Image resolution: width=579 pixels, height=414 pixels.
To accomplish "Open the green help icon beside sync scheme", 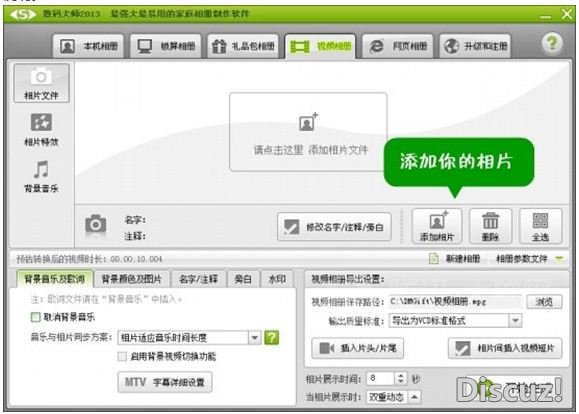I will tap(272, 338).
